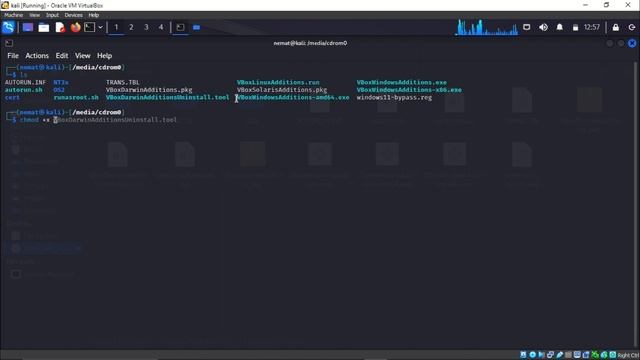Click VBoxWindowsAdditions-x86.exe file name
Screen dimensions: 640x360
(x=409, y=90)
